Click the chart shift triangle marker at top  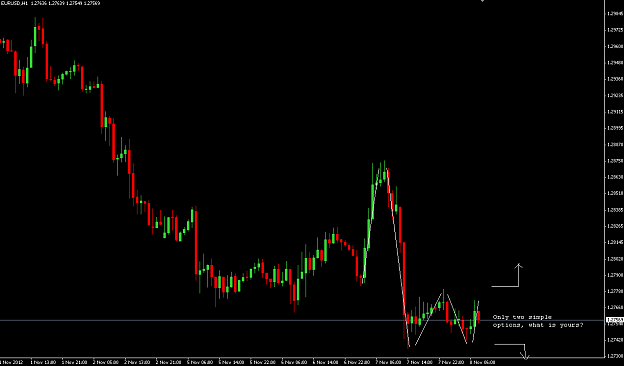pos(482,1)
